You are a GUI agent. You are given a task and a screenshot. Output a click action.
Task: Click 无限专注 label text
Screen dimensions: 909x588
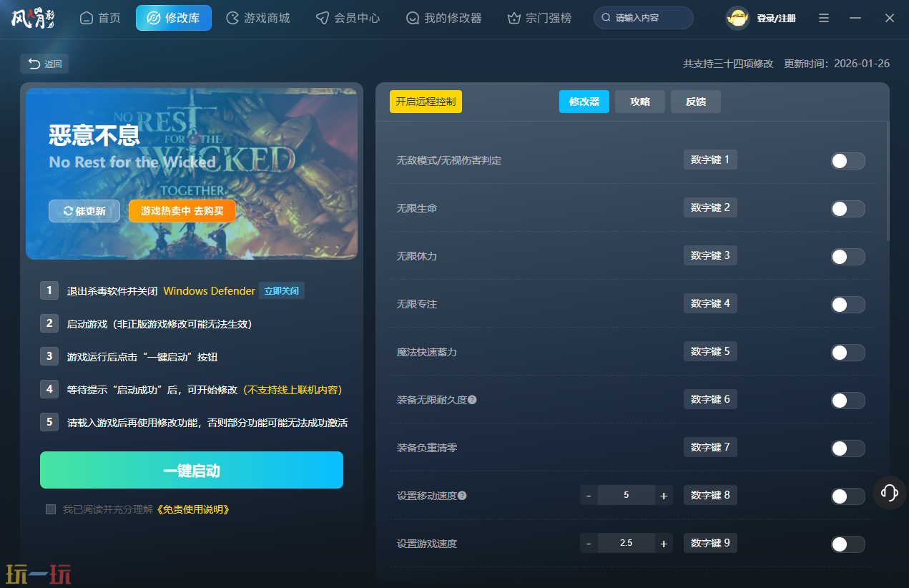(417, 305)
